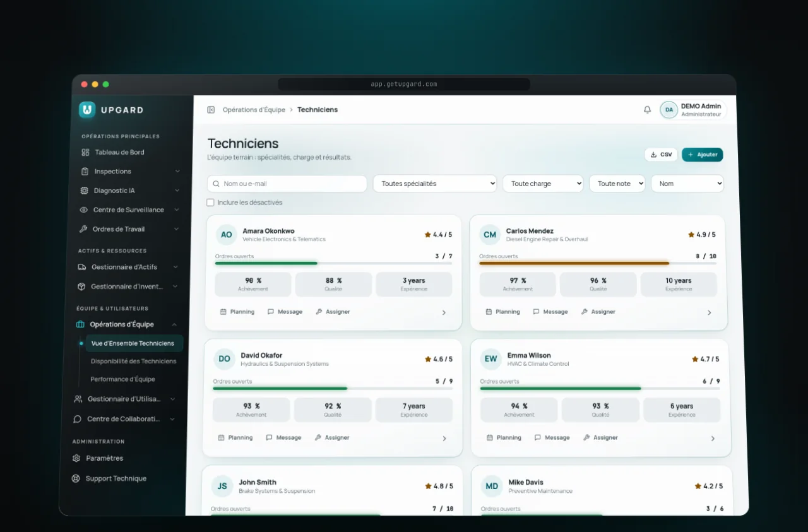Collapse the Opérations d'Équipe section chevron
Screen dimensions: 808x532
coord(175,324)
